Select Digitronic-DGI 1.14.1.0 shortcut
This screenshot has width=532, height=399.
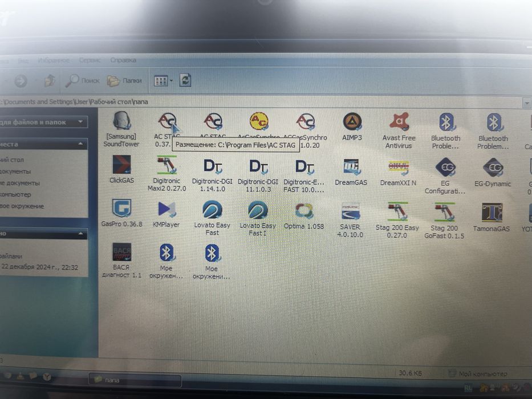click(212, 174)
